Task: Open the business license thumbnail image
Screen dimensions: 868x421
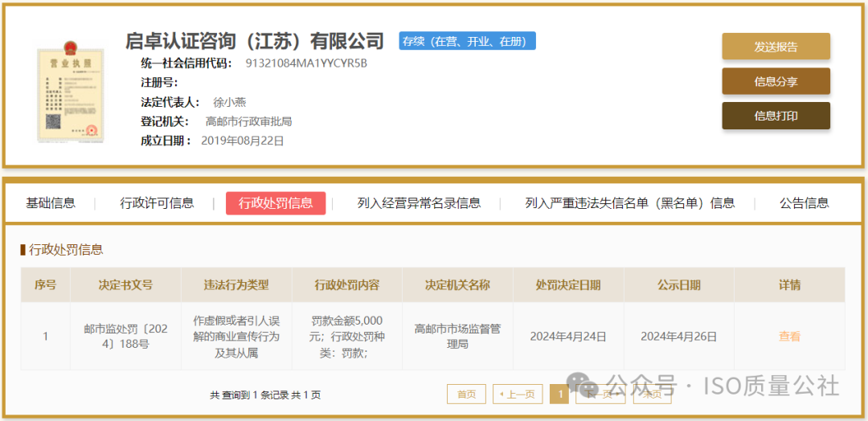Action: 70,91
